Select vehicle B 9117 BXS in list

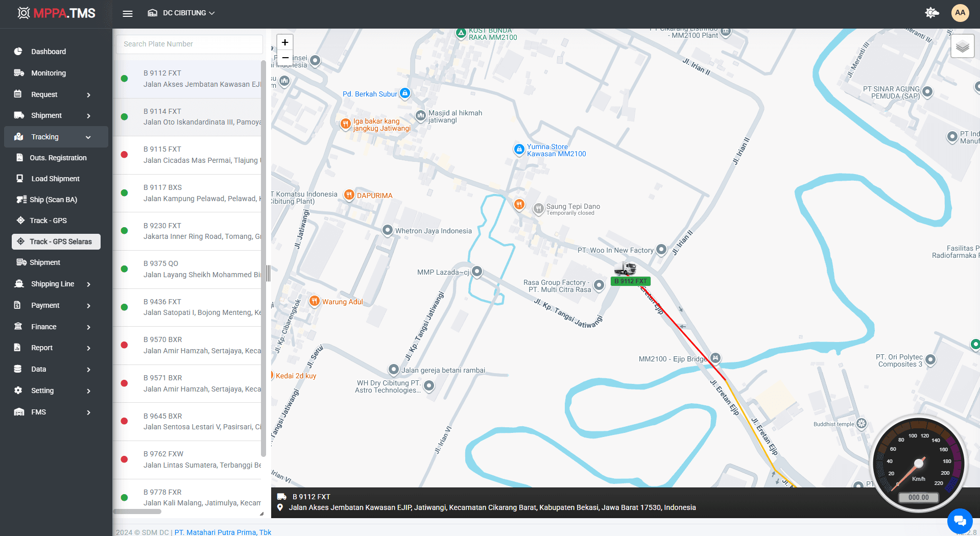pos(187,193)
